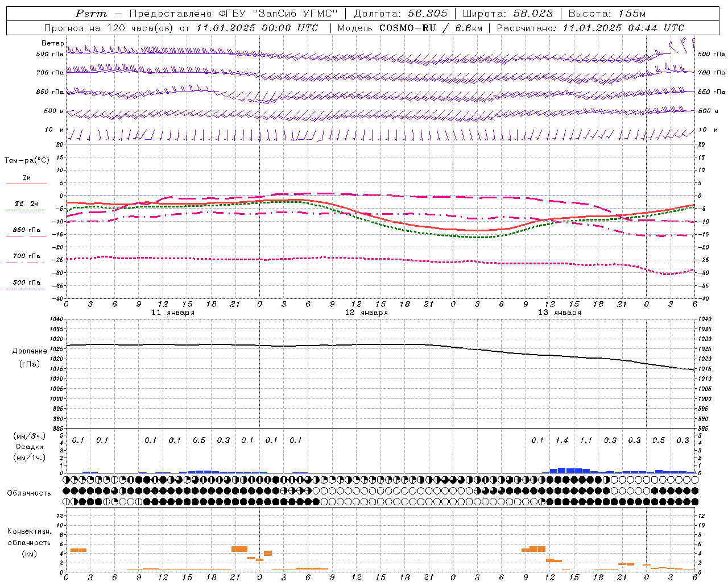Click the "500 гПа" temperature legend entry
This screenshot has height=582, width=728.
point(27,282)
